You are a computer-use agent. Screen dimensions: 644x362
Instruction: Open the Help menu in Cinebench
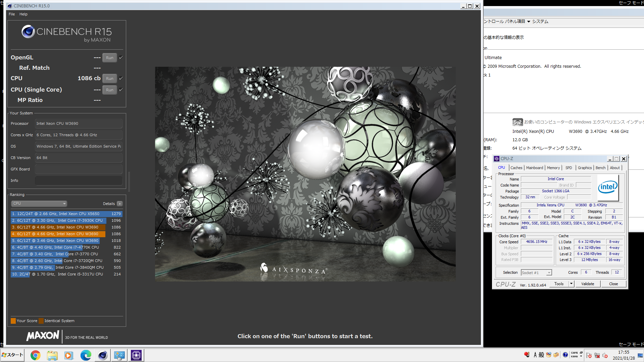pyautogui.click(x=23, y=14)
